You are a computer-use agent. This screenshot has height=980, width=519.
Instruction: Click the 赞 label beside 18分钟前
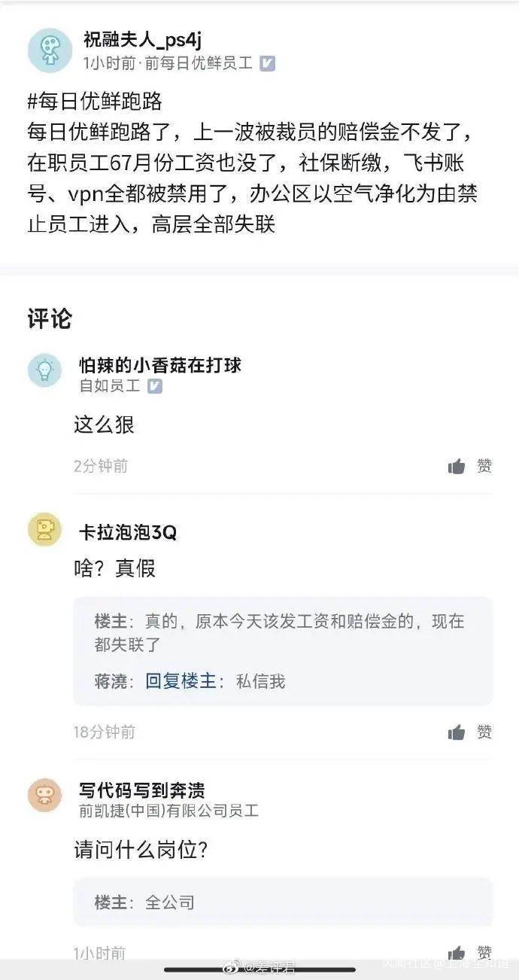pos(484,732)
